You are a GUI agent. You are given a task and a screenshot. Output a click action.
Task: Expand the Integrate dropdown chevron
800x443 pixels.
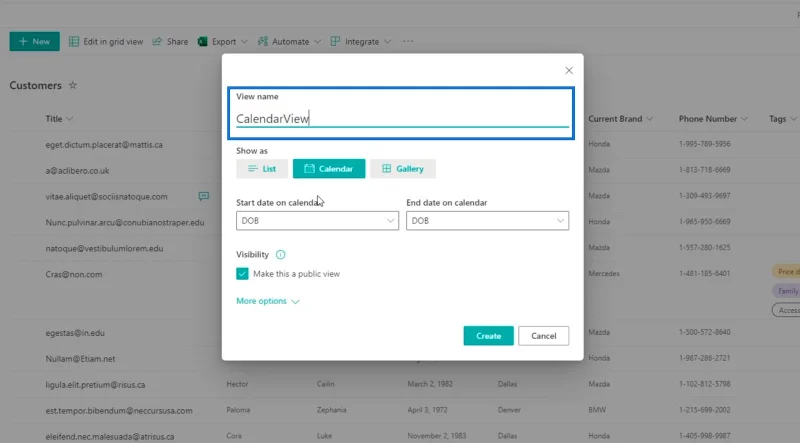click(387, 42)
